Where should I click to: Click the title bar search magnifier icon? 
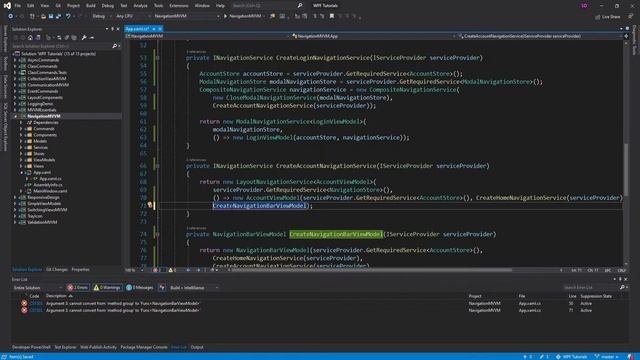300,6
